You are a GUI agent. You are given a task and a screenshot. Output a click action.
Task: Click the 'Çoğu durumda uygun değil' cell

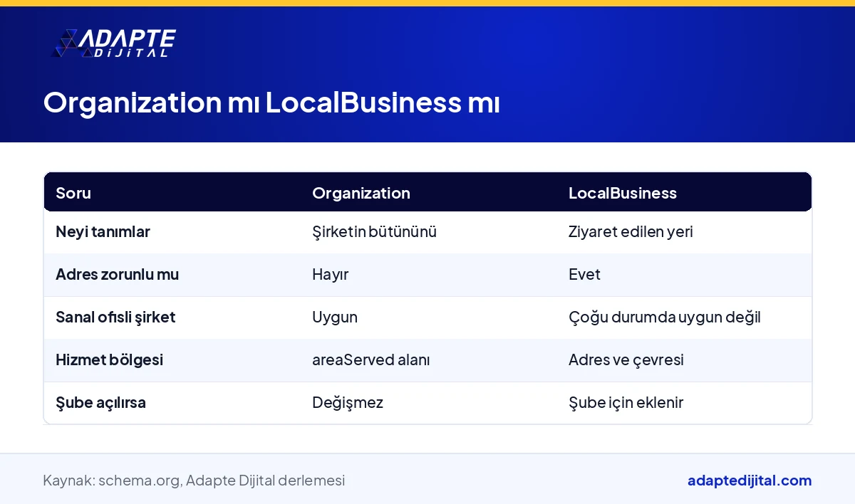tap(665, 317)
